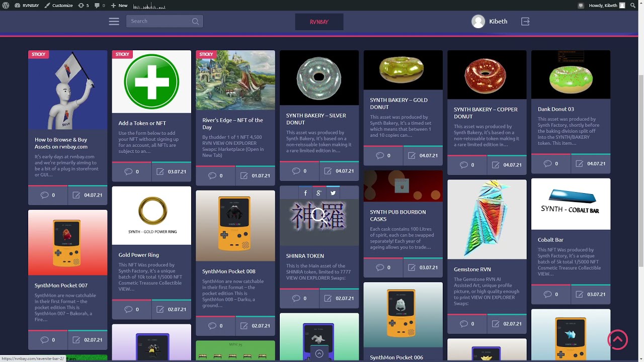Open the Cobalt Bar post title
Viewport: 644px width, 362px height.
[x=550, y=240]
